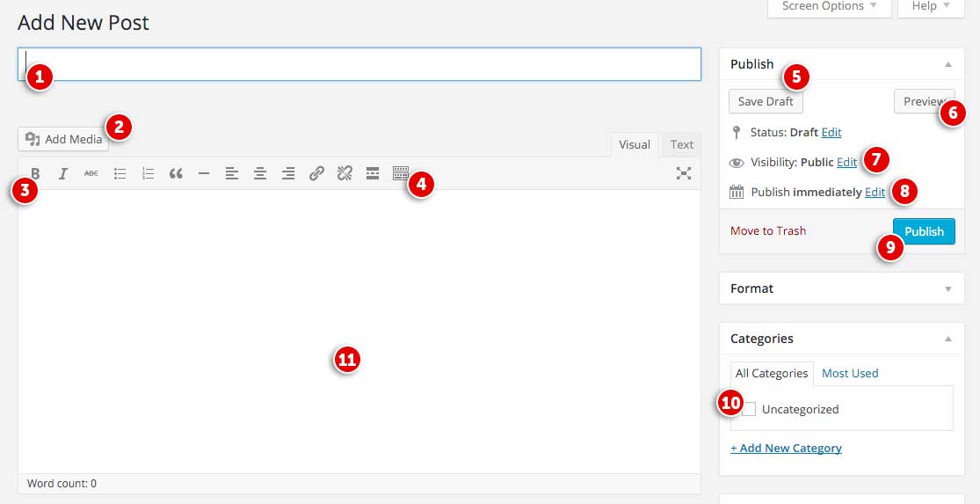This screenshot has height=504, width=980.
Task: Select the Most Used categories tab
Action: coord(850,373)
